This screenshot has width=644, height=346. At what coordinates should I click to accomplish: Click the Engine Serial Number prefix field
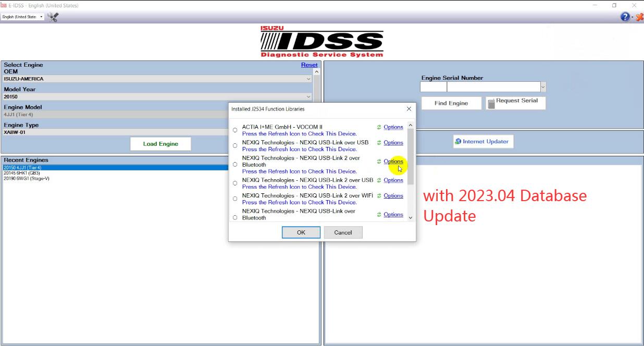pyautogui.click(x=434, y=87)
